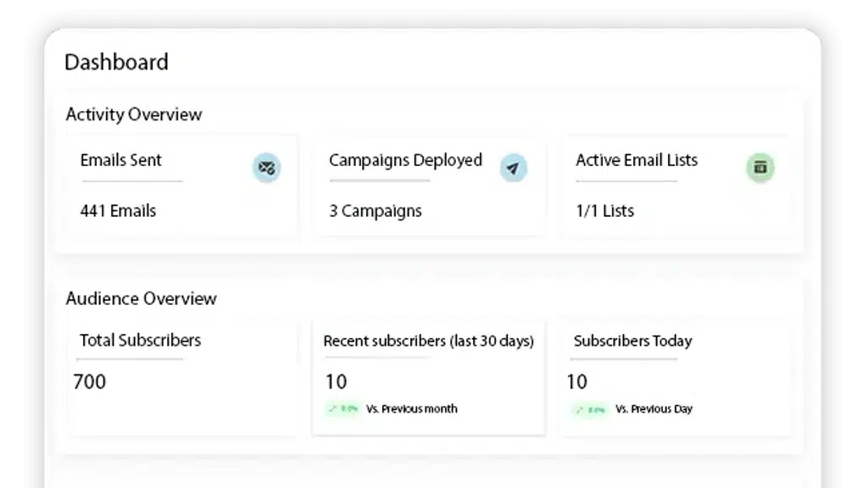The height and width of the screenshot is (488, 868).
Task: Click the Active Email Lists green icon
Action: pyautogui.click(x=760, y=167)
